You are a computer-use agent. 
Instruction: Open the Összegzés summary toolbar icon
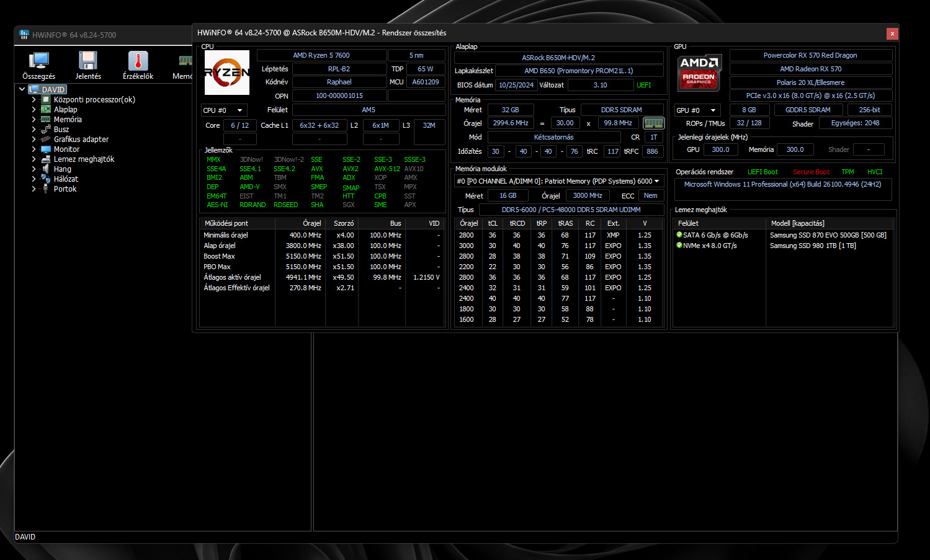38,61
